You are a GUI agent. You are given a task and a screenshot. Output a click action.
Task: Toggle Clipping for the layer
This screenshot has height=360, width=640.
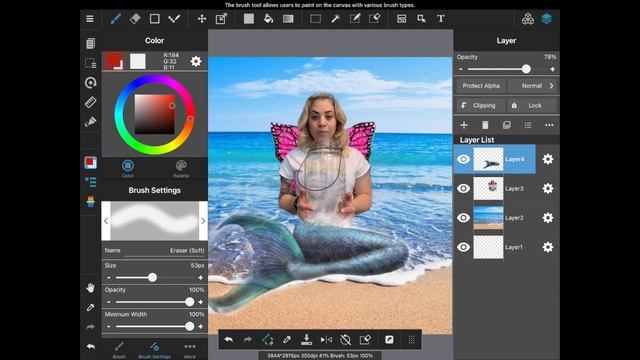tap(481, 105)
